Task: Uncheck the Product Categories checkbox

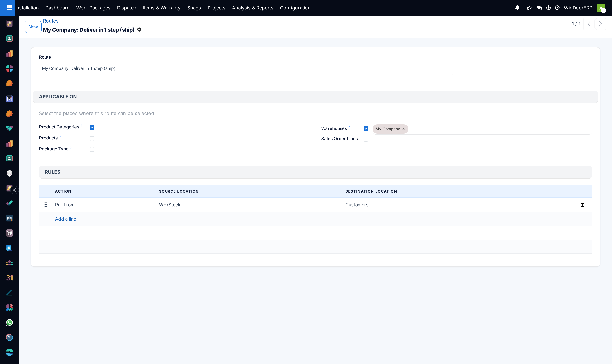Action: [92, 128]
